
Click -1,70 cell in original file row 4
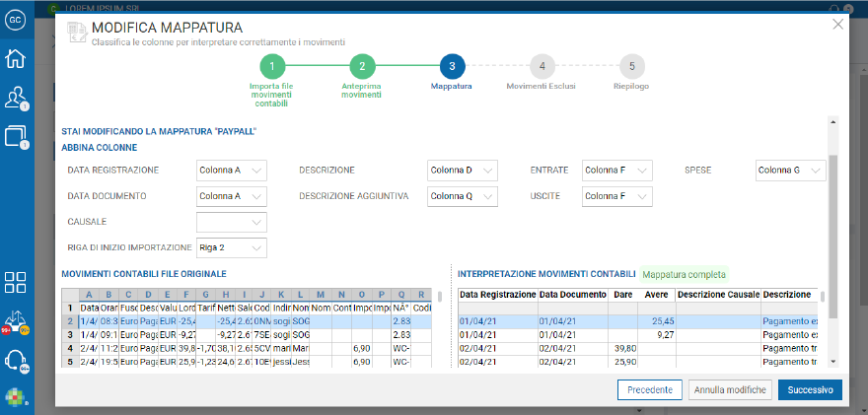[206, 349]
